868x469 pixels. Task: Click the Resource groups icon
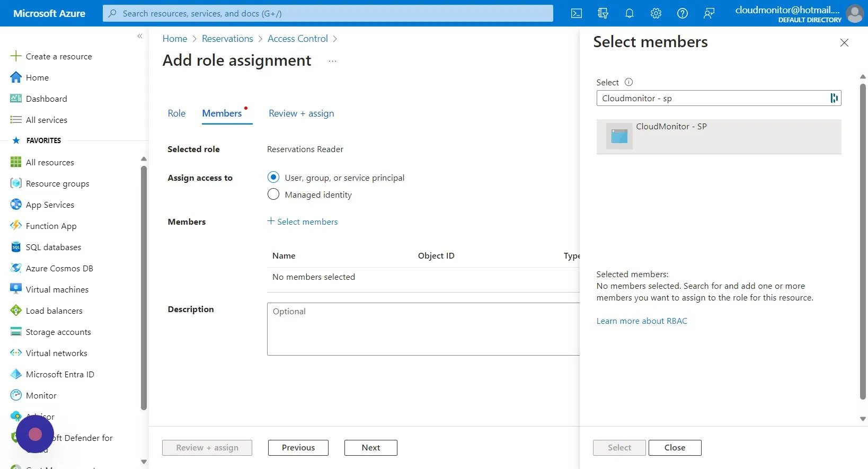(16, 183)
